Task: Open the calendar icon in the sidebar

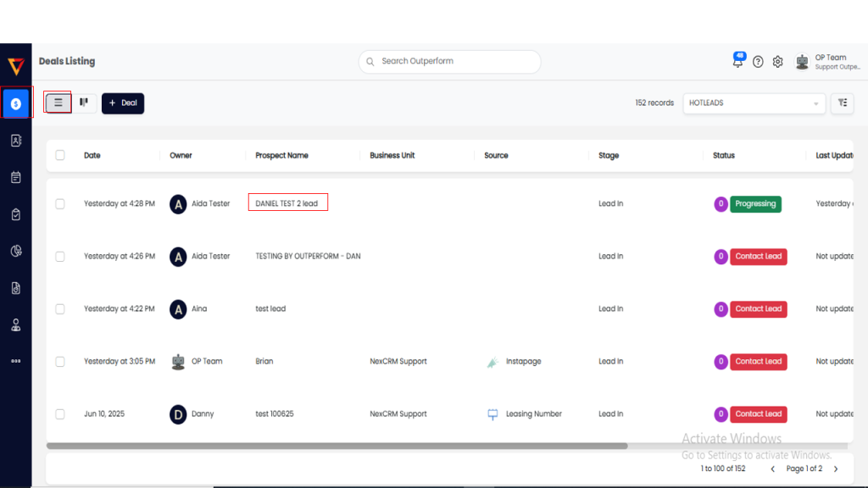Action: point(16,178)
